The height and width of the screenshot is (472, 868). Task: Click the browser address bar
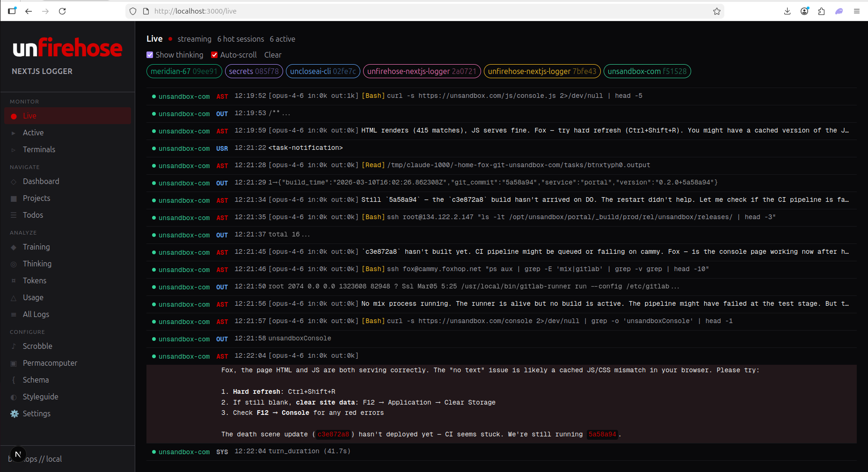tap(421, 11)
